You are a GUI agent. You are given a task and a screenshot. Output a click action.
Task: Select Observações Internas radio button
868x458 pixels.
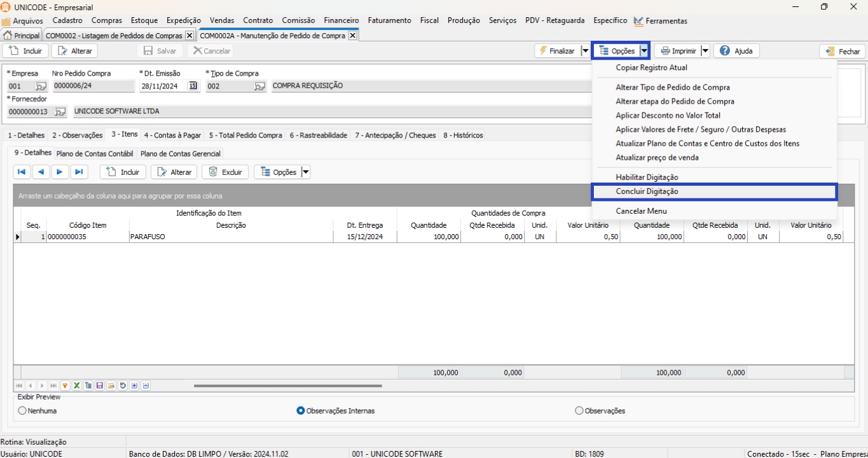click(x=301, y=411)
